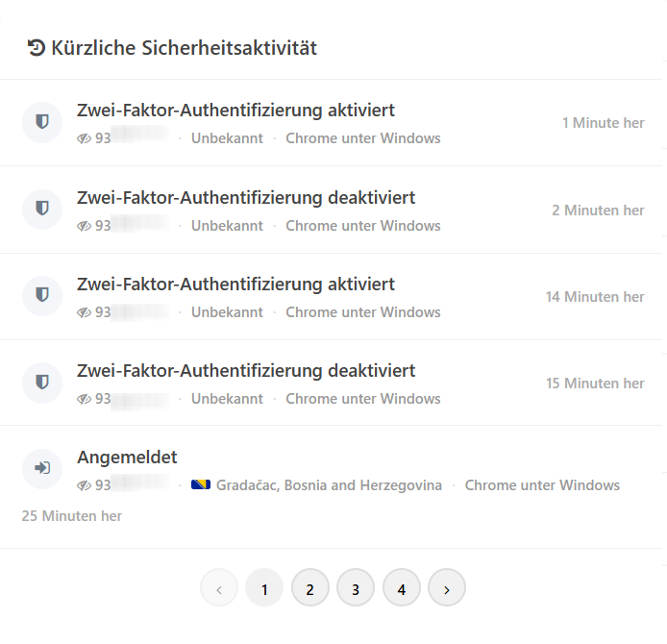Open Zwei-Faktor-Authentifizierung deaktiviert entry from 2 Minuten her
Viewport: 667px width, 644px height.
point(246,198)
